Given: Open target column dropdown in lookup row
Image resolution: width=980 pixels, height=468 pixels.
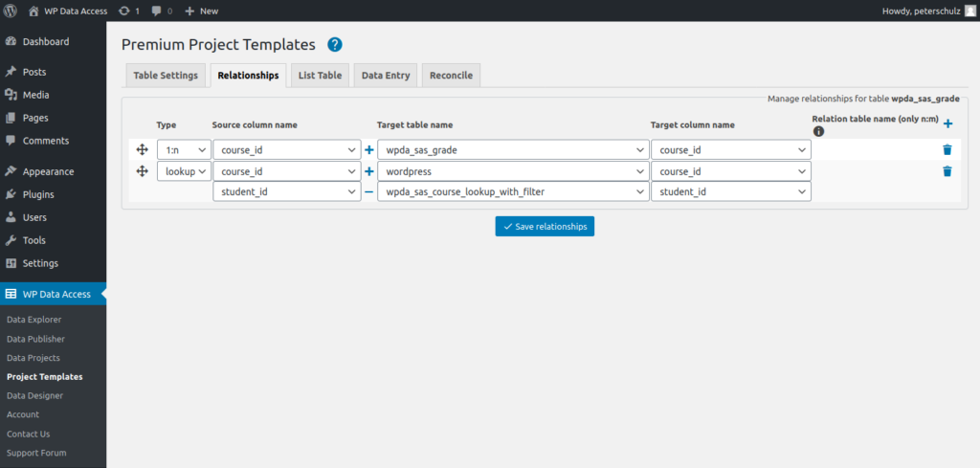Looking at the screenshot, I should (731, 171).
